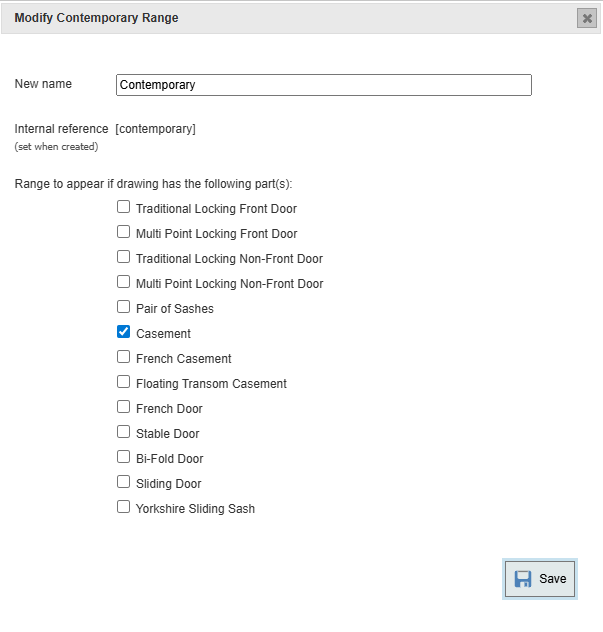Close the Modify Contemporary Range dialog

pyautogui.click(x=587, y=18)
